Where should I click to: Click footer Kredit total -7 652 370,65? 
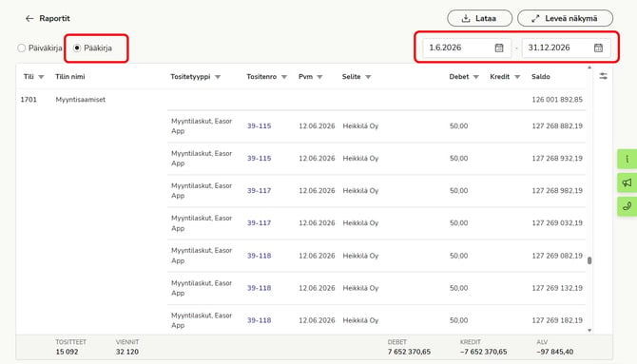click(x=483, y=352)
